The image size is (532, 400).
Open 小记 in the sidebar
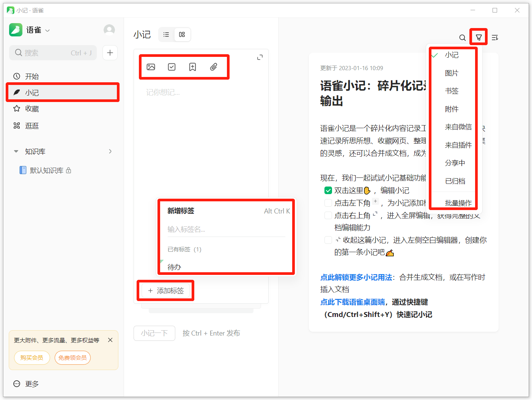coord(63,93)
